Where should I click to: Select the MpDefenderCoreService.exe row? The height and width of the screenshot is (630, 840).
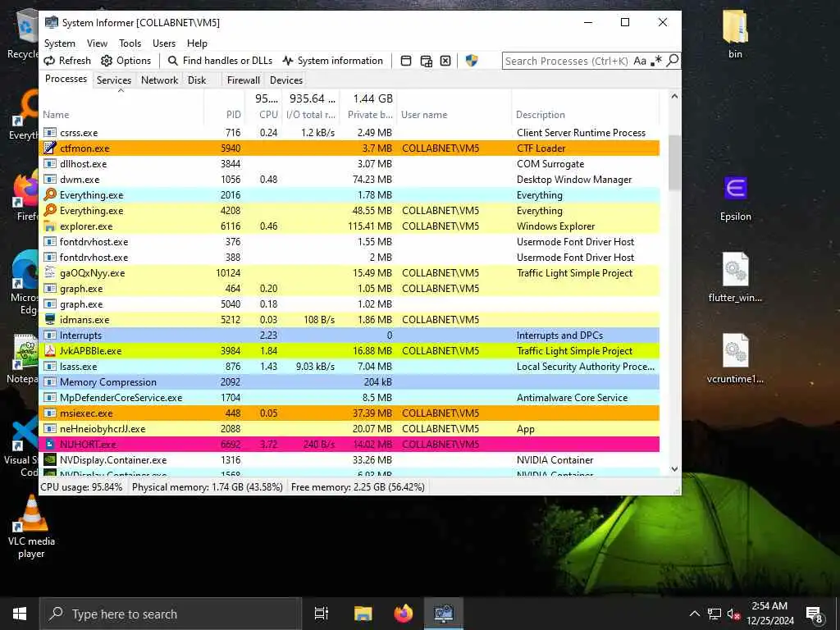[x=349, y=398]
